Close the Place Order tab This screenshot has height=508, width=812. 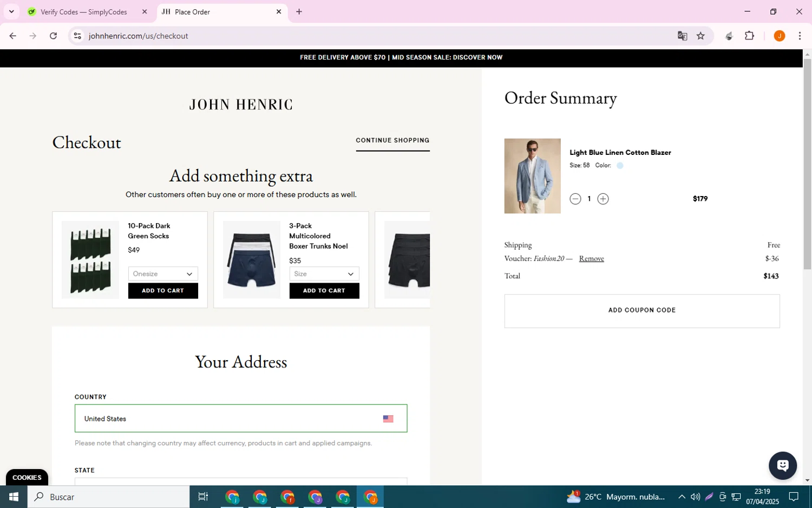[x=279, y=11]
